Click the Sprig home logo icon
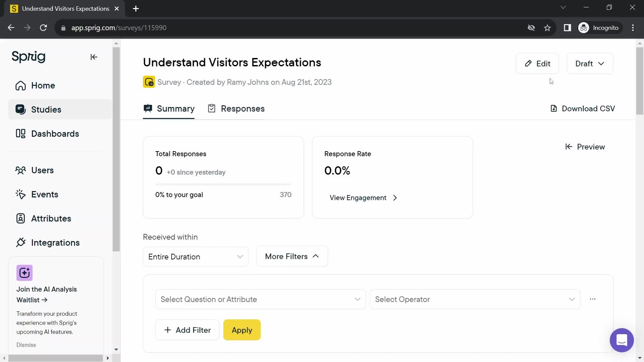 (x=29, y=57)
